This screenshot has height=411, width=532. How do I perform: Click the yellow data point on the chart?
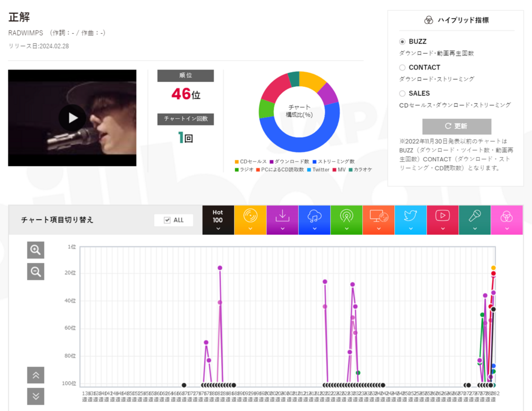494,268
